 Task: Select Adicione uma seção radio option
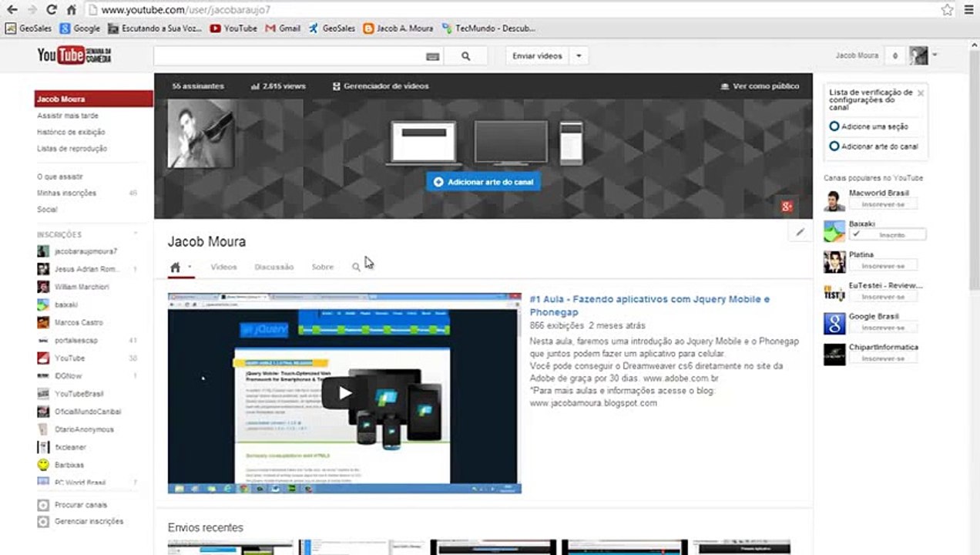point(834,126)
